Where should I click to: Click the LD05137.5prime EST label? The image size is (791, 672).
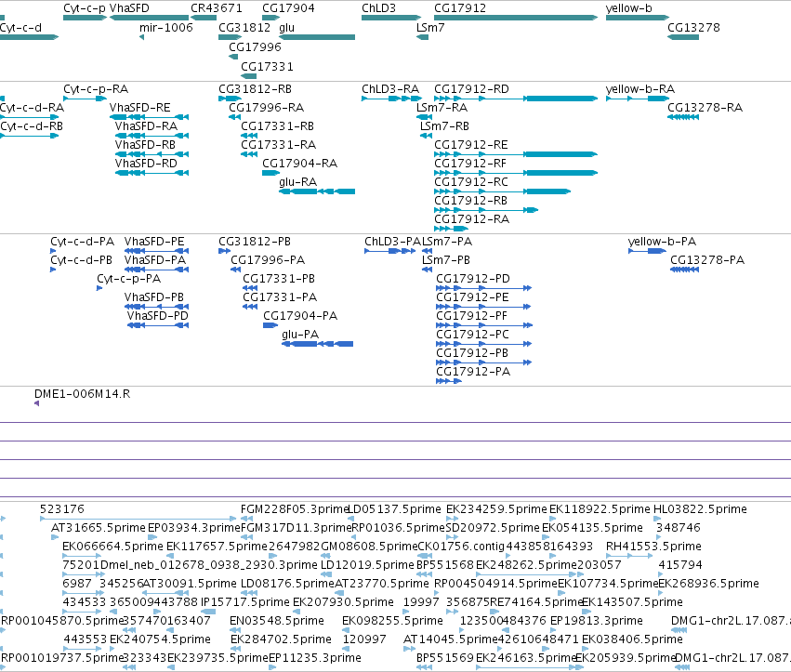click(x=394, y=509)
